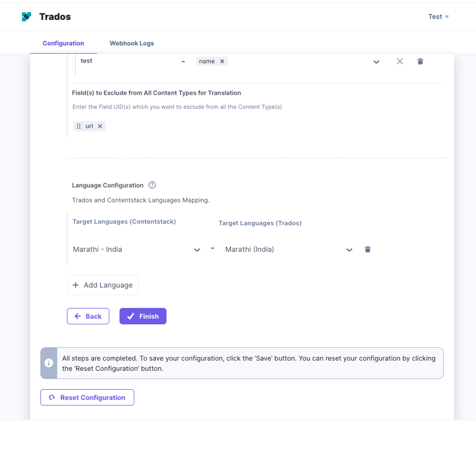Image resolution: width=476 pixels, height=451 pixels.
Task: Remove the name field tag
Action: pos(222,61)
